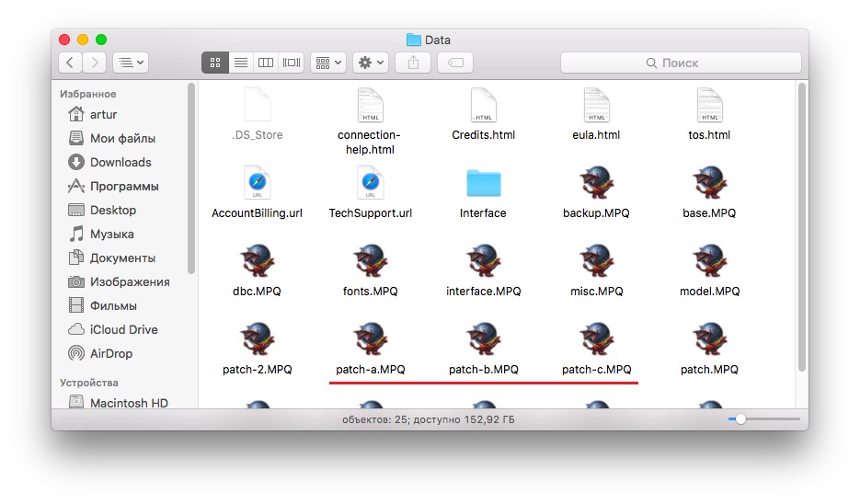
Task: Switch to list view mode
Action: click(240, 63)
